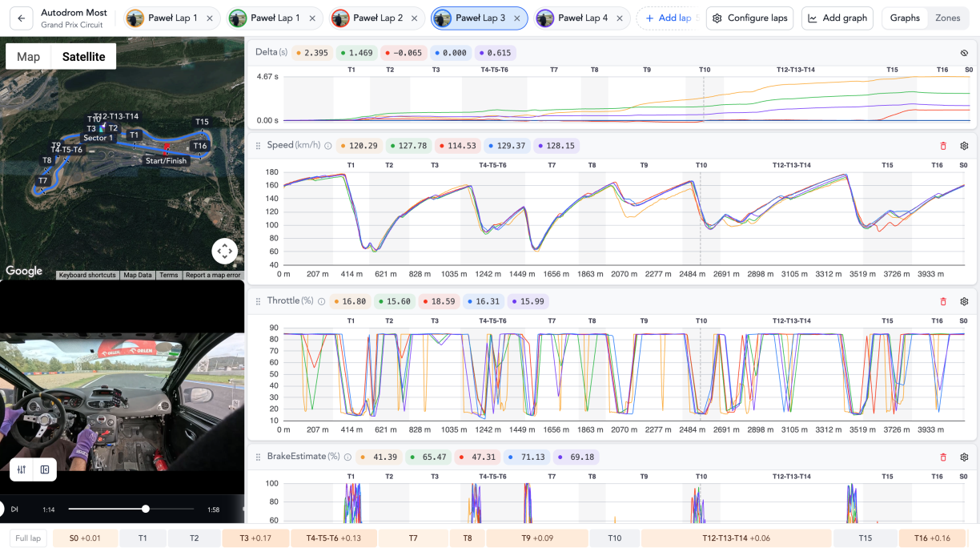
Task: Show Throttle info tooltip icon
Action: 321,301
